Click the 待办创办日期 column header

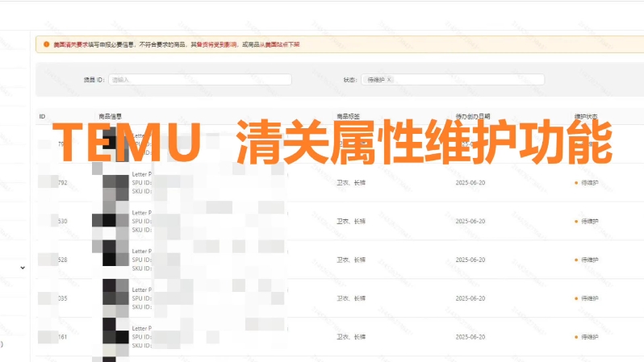(x=473, y=117)
